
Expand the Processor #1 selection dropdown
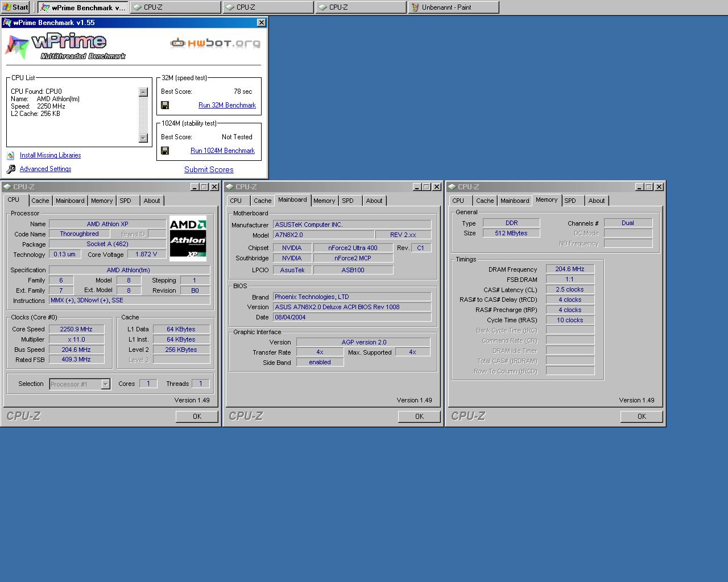pos(105,384)
